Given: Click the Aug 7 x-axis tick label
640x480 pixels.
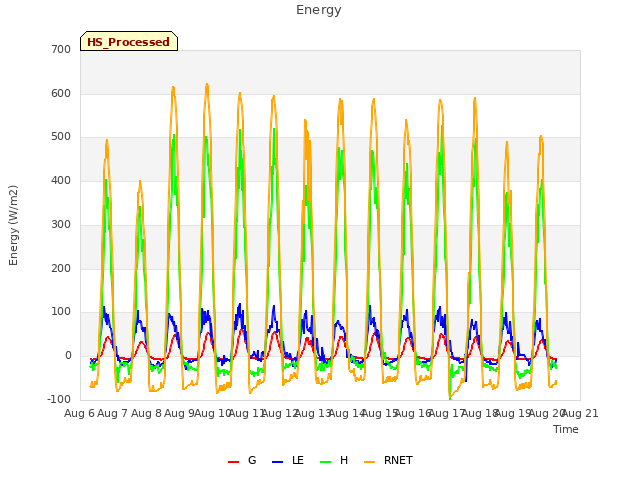Looking at the screenshot, I should (113, 413).
